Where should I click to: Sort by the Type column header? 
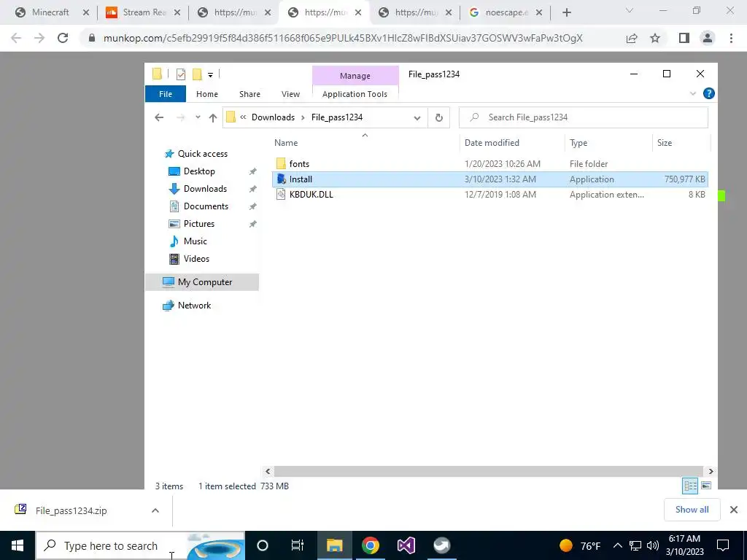(578, 143)
